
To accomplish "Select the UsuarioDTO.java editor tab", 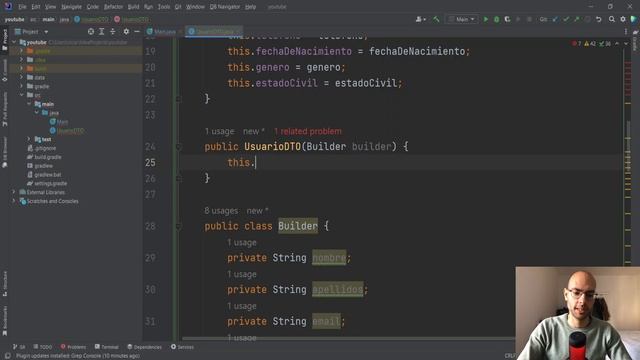I will [214, 31].
